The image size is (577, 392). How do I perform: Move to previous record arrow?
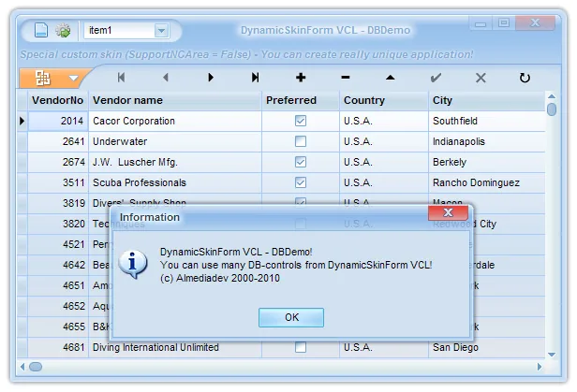pos(166,78)
